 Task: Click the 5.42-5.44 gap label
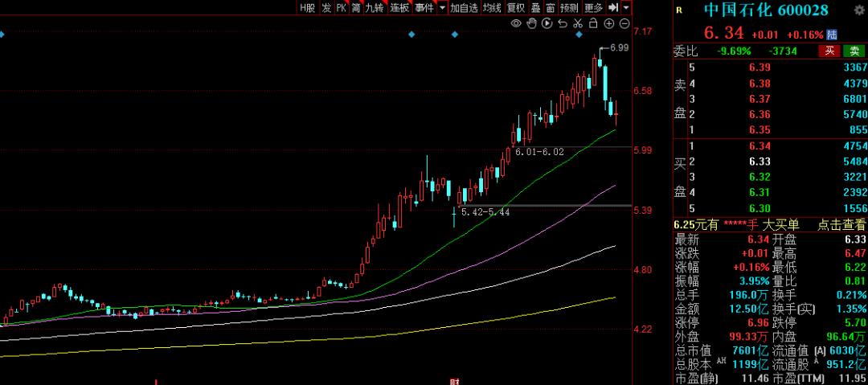(485, 212)
